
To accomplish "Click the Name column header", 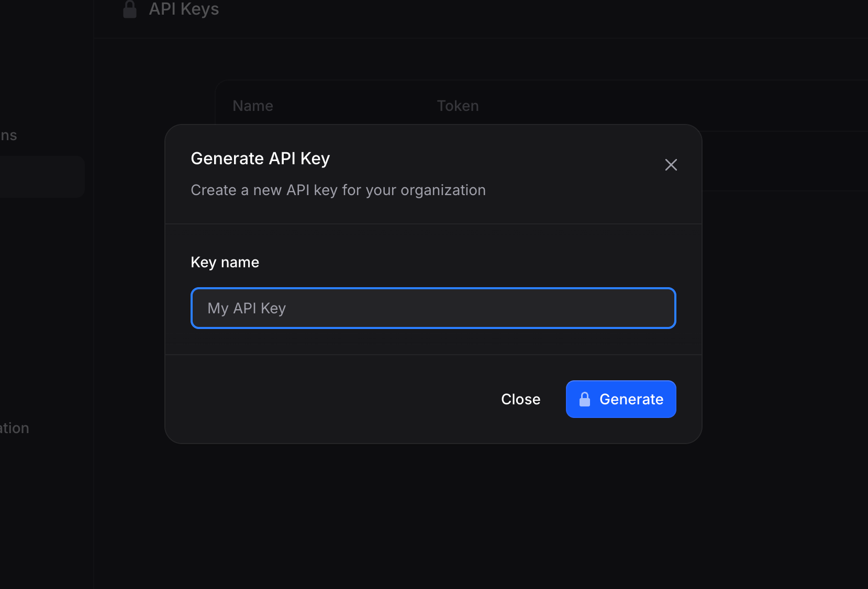I will pos(252,106).
